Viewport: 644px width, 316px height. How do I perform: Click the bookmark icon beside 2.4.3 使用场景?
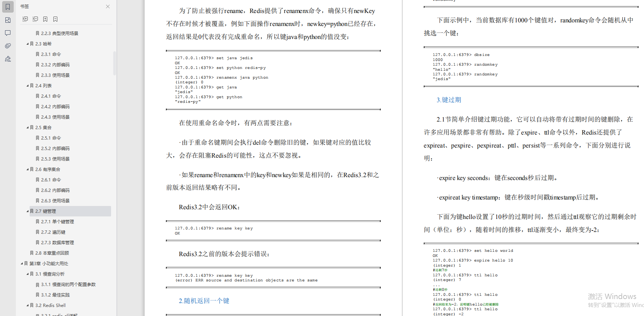(x=38, y=117)
